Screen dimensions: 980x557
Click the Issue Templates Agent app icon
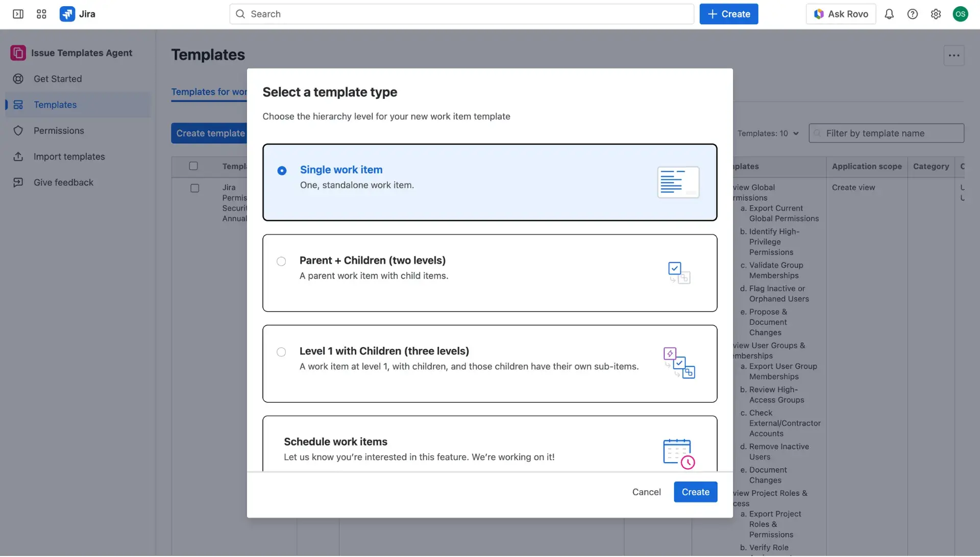pyautogui.click(x=18, y=53)
